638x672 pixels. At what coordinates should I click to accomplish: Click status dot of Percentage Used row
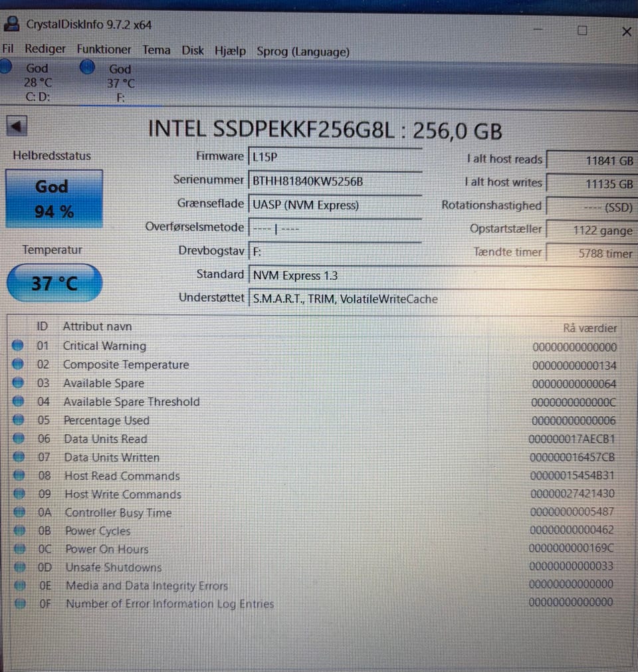click(19, 419)
